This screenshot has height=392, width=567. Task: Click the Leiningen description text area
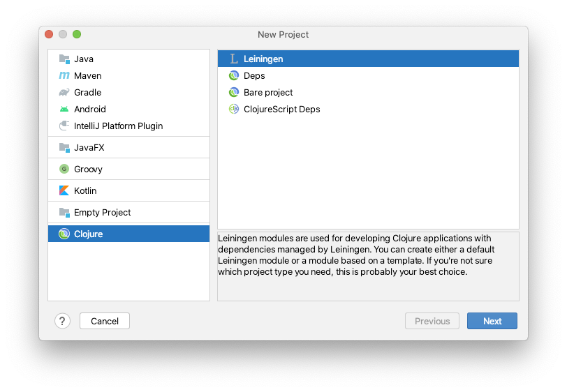click(x=368, y=266)
